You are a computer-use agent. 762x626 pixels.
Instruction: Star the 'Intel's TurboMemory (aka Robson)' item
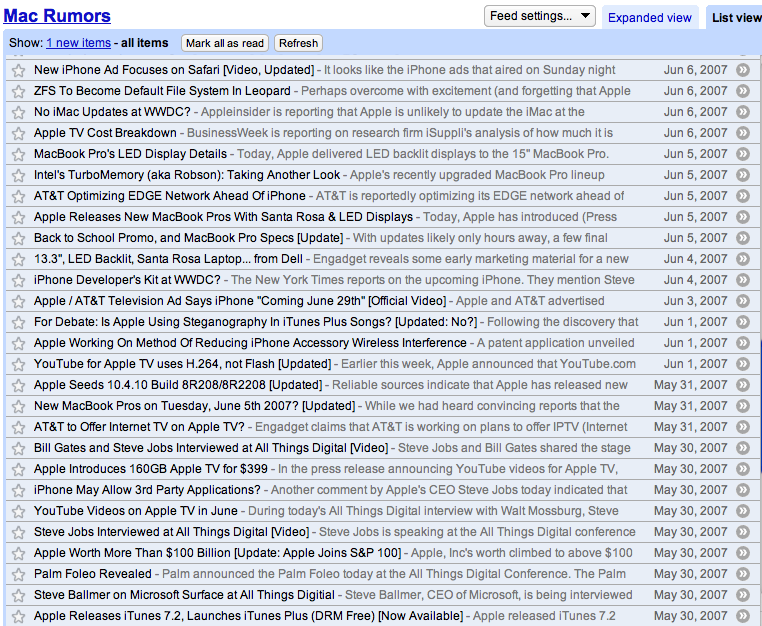point(18,175)
